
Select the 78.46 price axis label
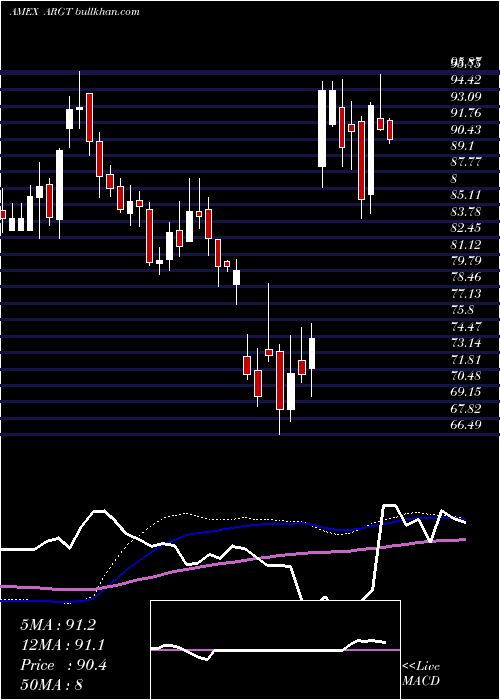click(466, 277)
